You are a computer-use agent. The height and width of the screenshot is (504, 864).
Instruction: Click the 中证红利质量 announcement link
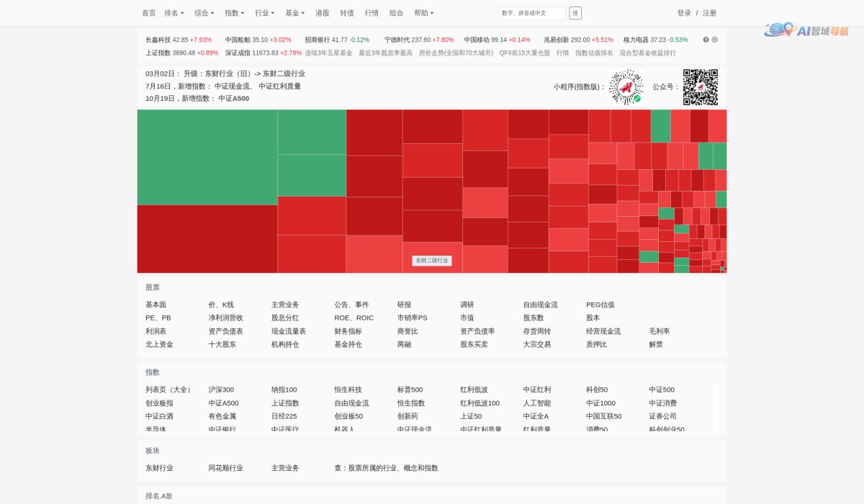[x=280, y=86]
